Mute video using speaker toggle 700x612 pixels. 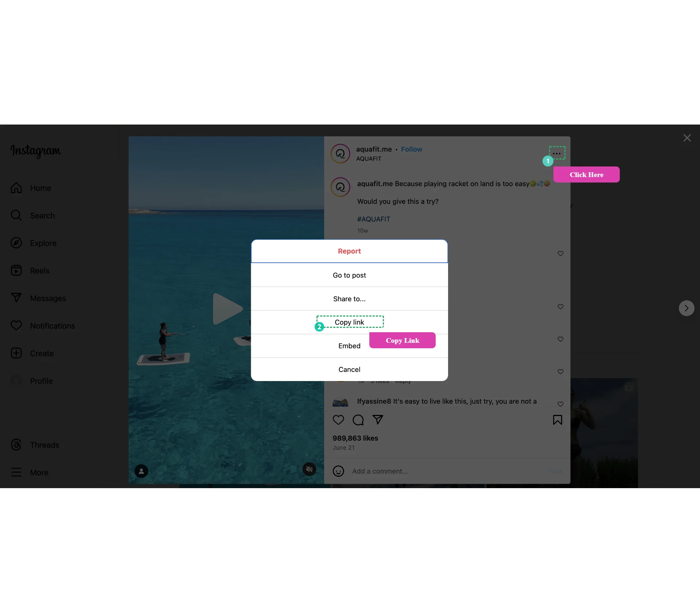[310, 470]
